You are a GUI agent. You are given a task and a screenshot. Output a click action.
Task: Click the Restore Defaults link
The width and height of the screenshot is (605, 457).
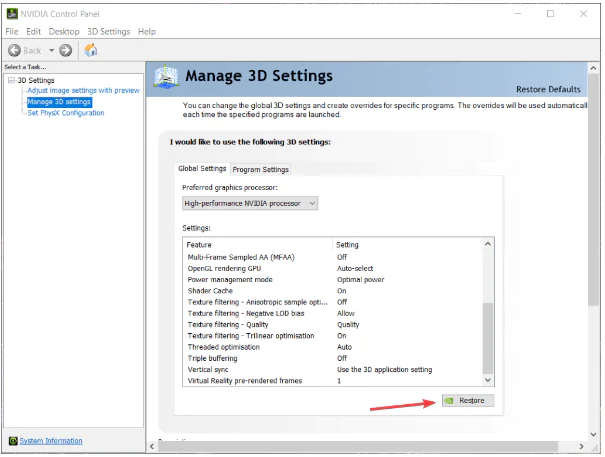(x=548, y=89)
